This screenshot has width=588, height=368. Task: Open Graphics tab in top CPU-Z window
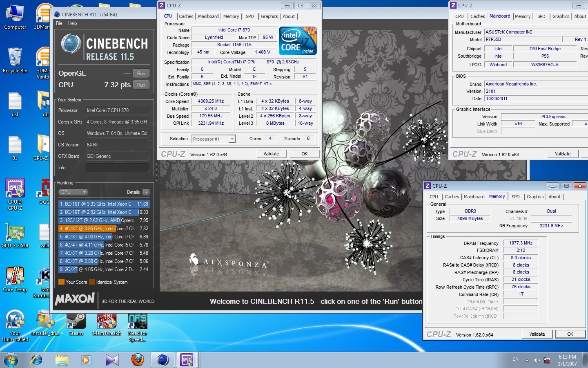point(269,16)
